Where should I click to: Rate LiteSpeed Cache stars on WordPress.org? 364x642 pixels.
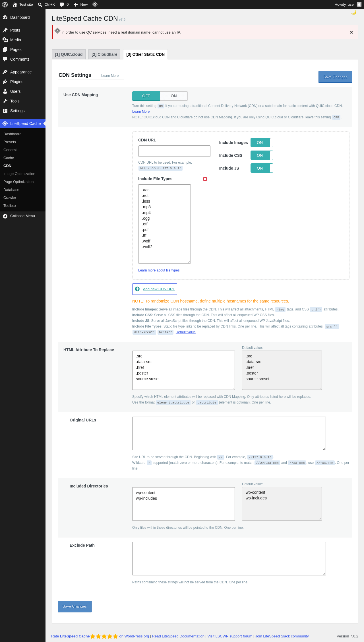point(104,636)
